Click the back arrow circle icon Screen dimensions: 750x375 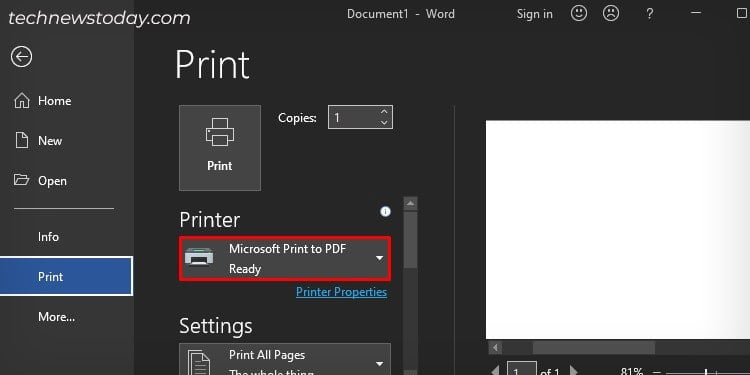point(22,57)
